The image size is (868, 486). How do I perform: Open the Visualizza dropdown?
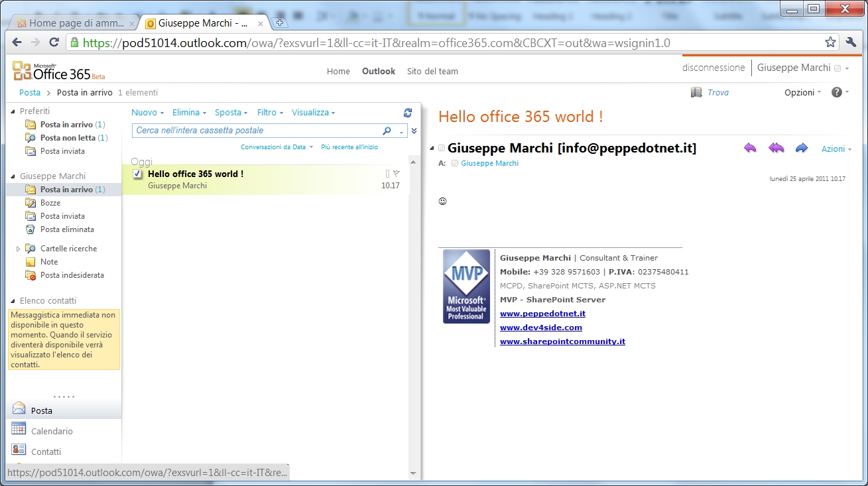pyautogui.click(x=314, y=113)
